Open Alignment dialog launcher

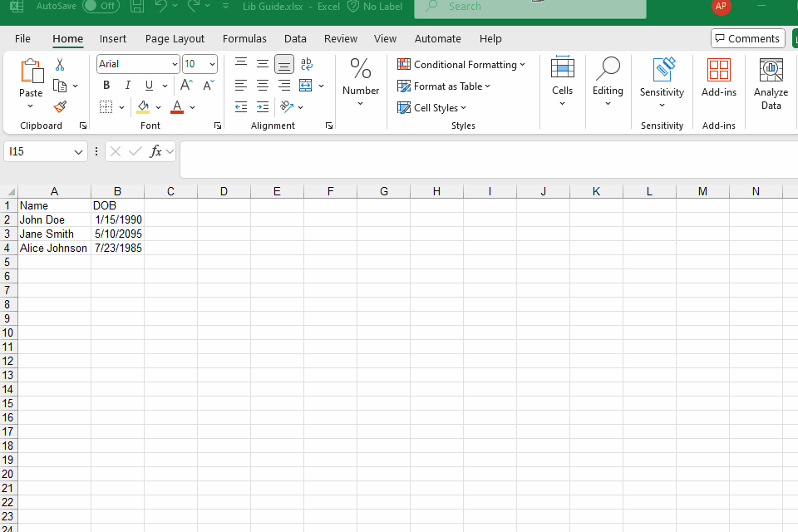(329, 126)
